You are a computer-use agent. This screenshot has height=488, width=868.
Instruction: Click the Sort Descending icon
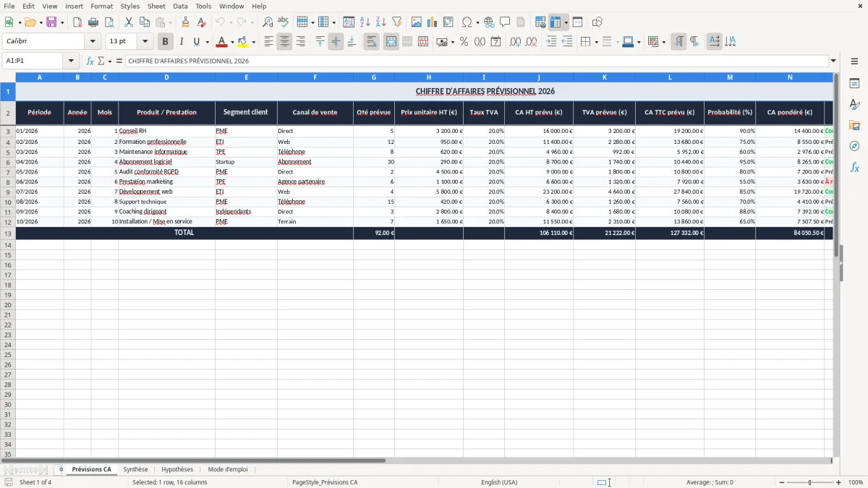pos(381,22)
